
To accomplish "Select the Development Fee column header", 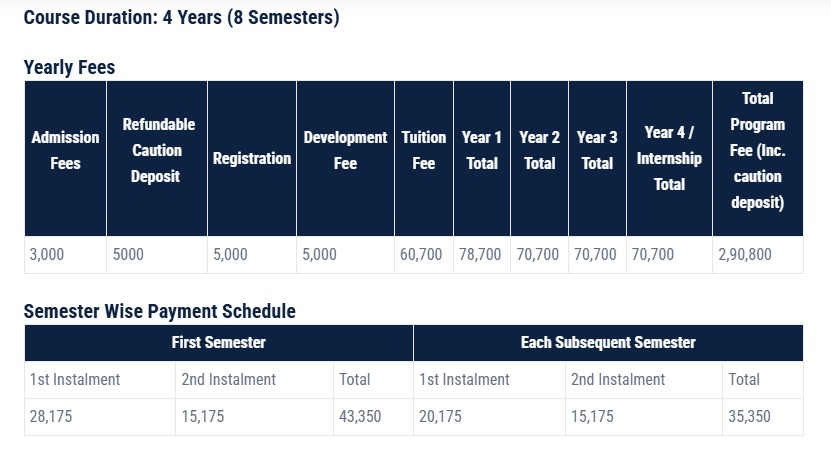I will click(x=345, y=150).
